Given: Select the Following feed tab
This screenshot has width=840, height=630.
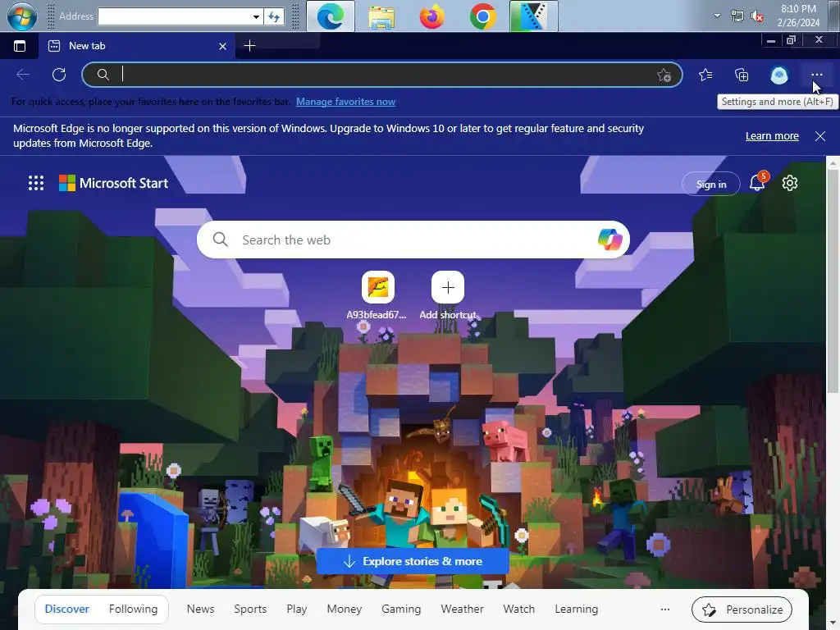Looking at the screenshot, I should coord(133,609).
